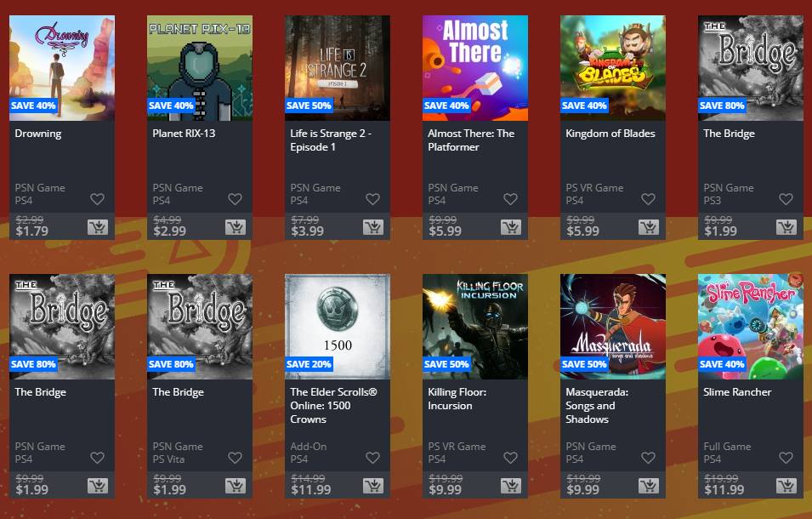812x519 pixels.
Task: Open Masquerada: Songs and Shadows title
Action: [x=597, y=406]
